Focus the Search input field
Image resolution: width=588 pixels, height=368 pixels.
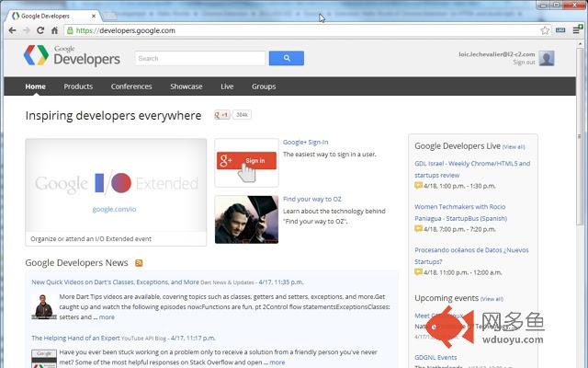200,58
